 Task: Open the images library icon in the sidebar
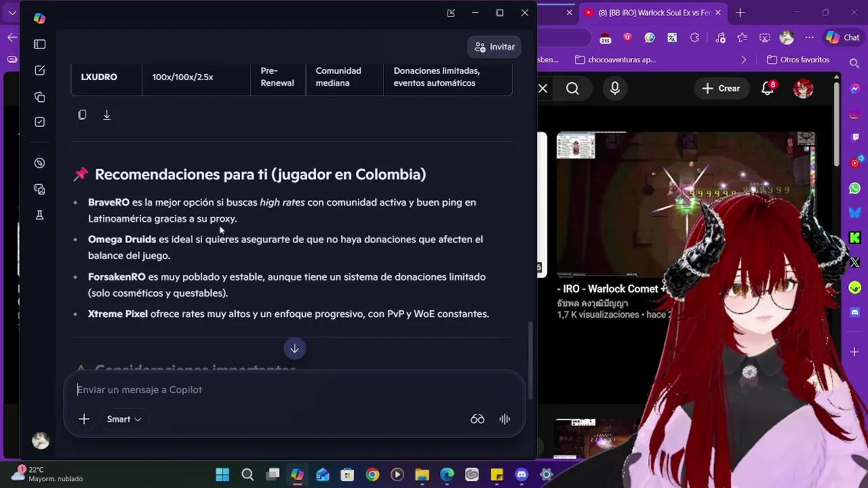pyautogui.click(x=39, y=189)
